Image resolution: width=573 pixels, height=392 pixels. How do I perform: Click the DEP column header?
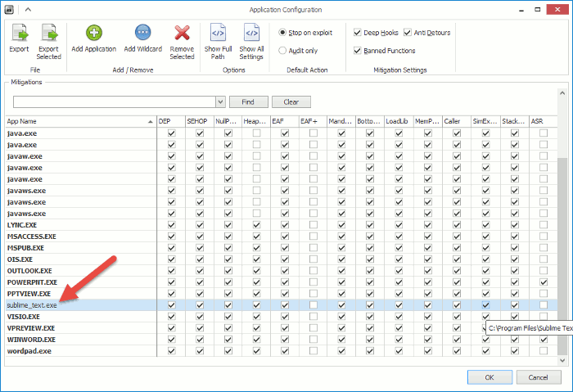coord(171,121)
